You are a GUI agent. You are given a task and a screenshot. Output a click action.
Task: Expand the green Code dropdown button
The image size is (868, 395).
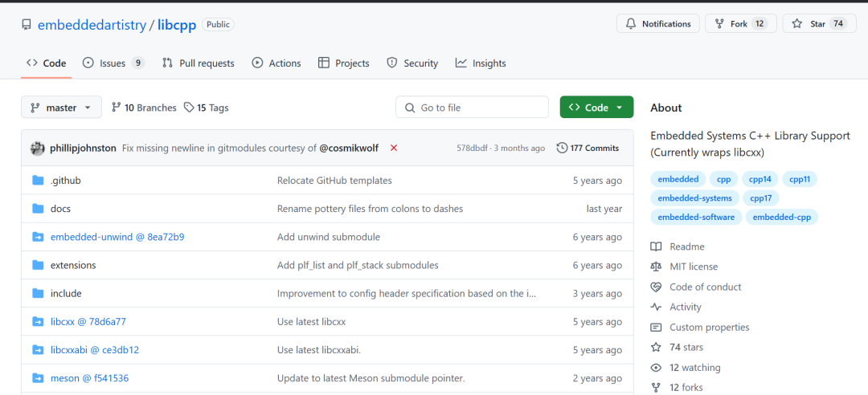[596, 108]
